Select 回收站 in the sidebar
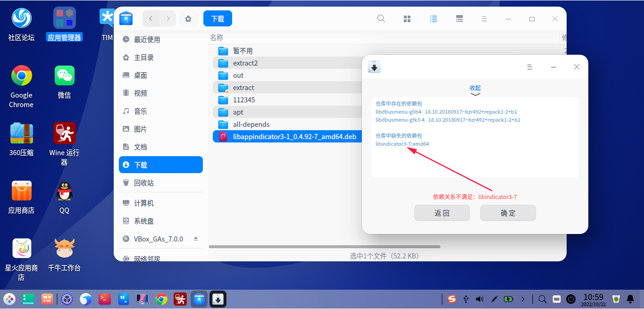This screenshot has height=309, width=644. point(160,183)
